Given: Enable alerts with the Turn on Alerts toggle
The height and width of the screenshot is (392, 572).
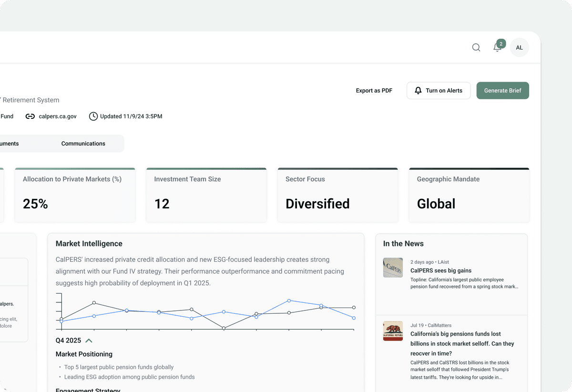Looking at the screenshot, I should pos(439,90).
